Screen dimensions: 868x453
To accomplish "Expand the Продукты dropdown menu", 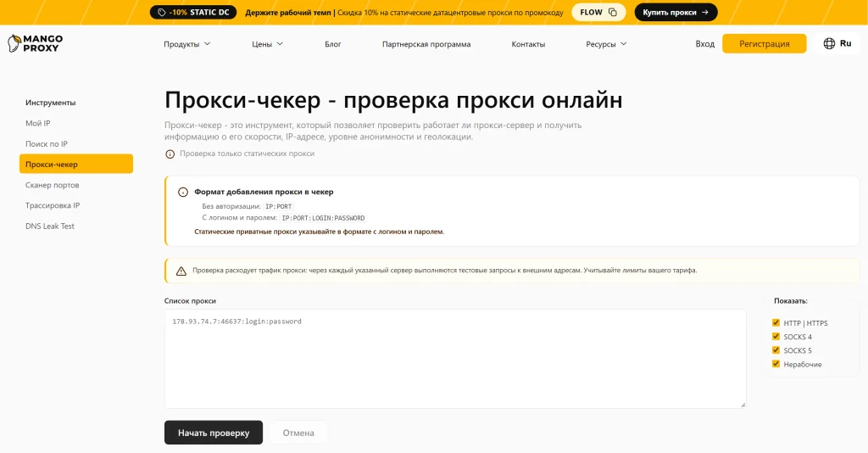I will click(x=187, y=44).
